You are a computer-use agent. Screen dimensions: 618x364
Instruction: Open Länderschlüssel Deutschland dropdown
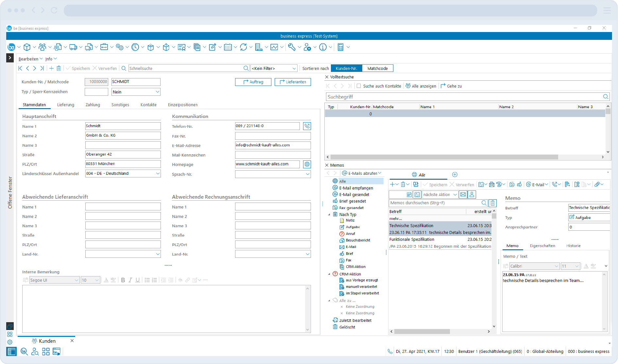tap(158, 174)
